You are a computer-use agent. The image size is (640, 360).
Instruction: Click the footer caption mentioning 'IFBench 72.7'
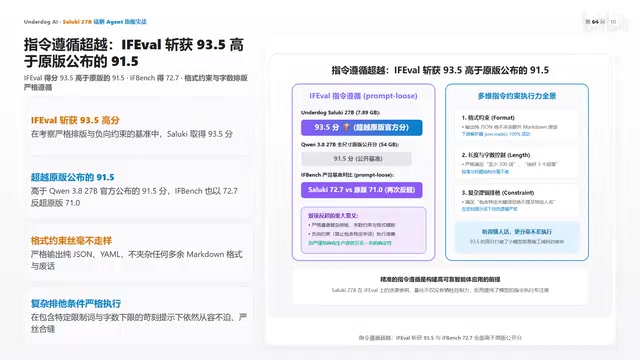click(440, 338)
